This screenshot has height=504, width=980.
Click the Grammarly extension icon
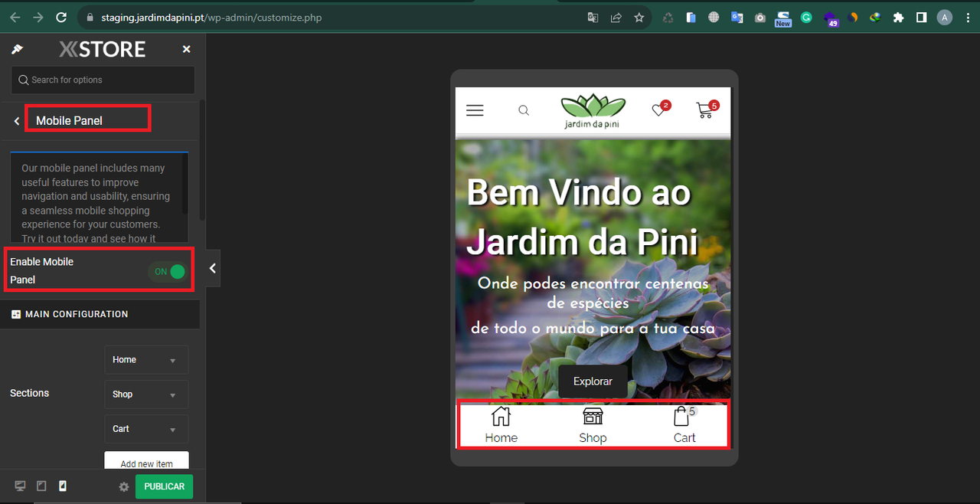pyautogui.click(x=806, y=17)
